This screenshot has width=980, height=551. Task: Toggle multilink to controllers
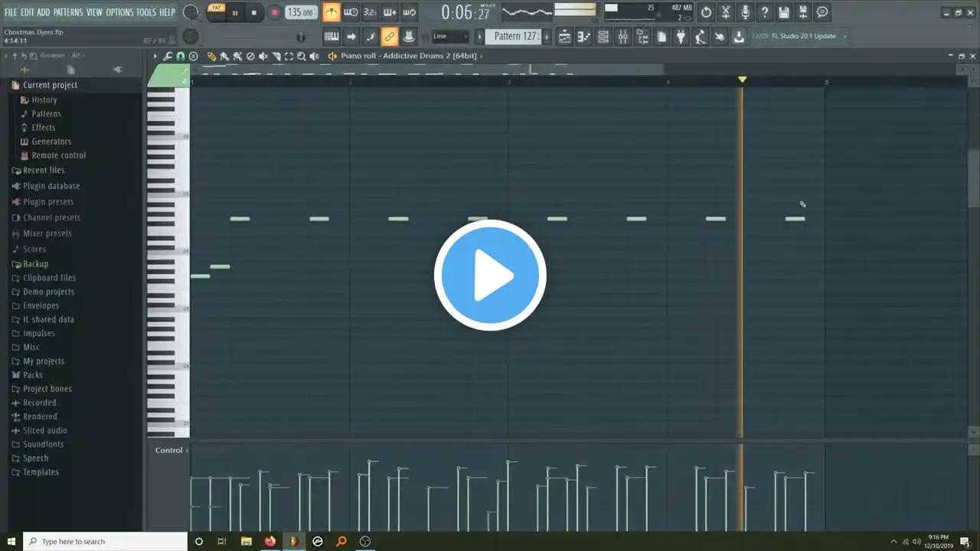[390, 36]
